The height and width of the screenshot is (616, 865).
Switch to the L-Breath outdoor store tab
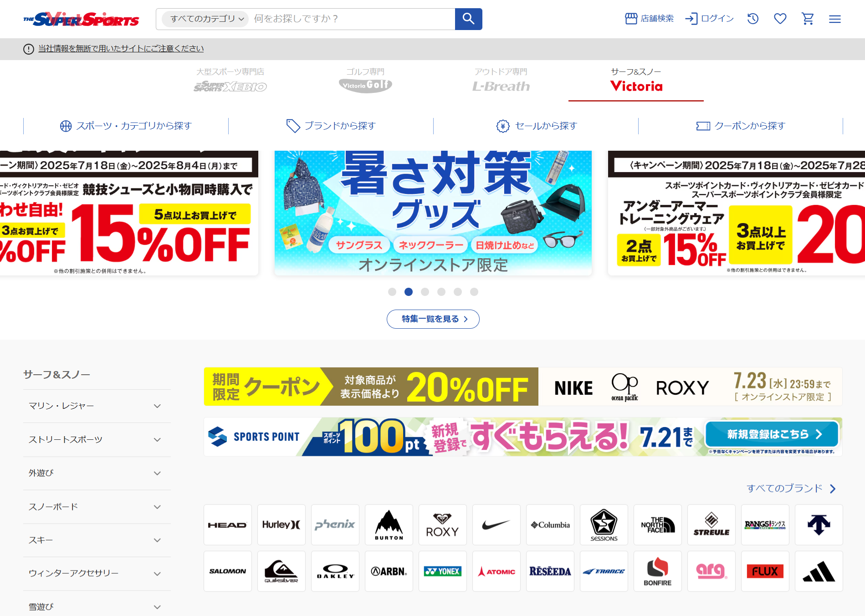click(x=501, y=81)
